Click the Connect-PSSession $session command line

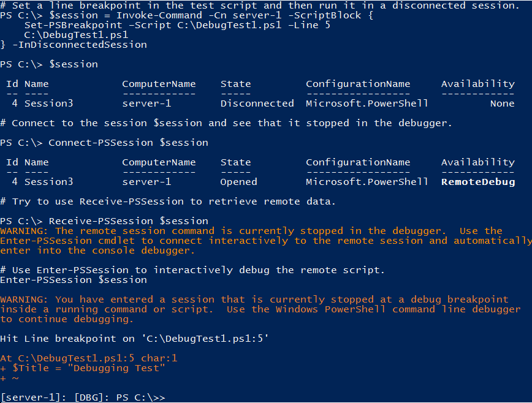[104, 143]
